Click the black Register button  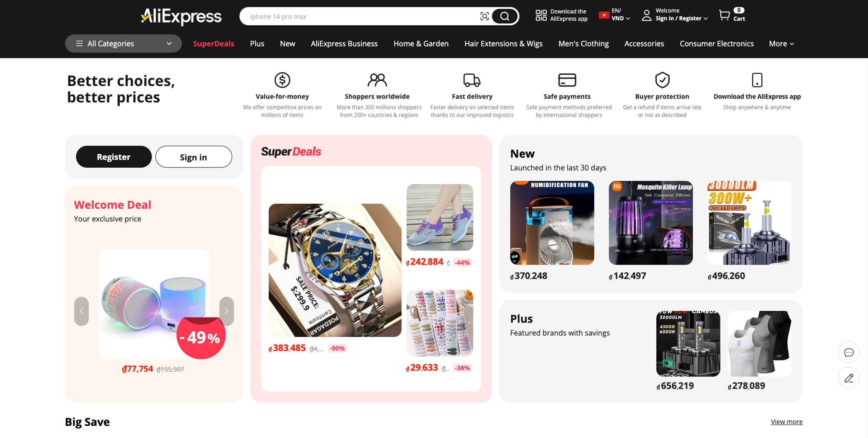coord(114,157)
